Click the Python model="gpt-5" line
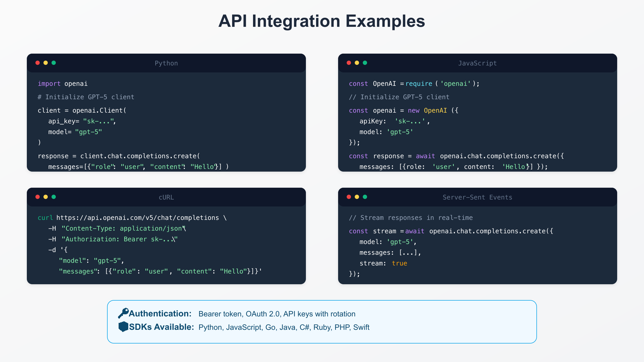The height and width of the screenshot is (362, 644). [75, 132]
